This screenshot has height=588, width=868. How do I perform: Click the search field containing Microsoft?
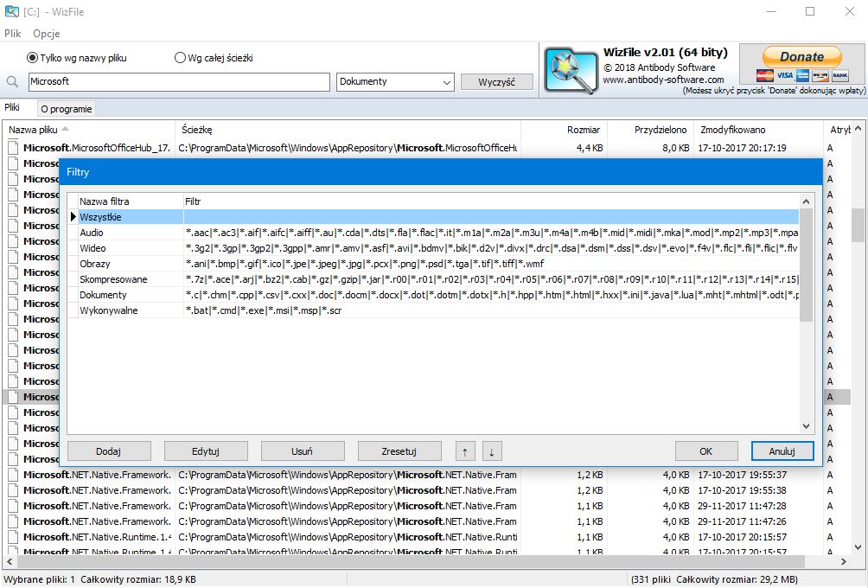tap(179, 82)
